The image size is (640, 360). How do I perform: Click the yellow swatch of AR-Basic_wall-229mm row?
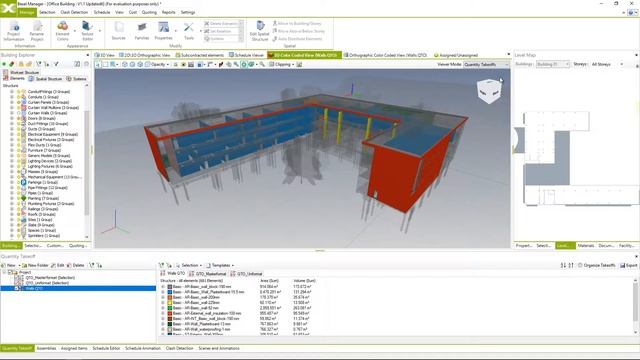click(170, 303)
